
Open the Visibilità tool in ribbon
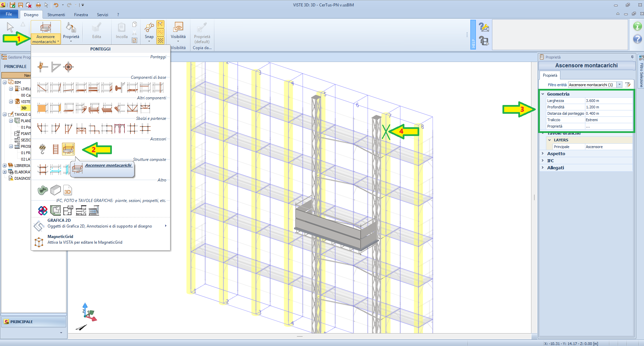178,32
